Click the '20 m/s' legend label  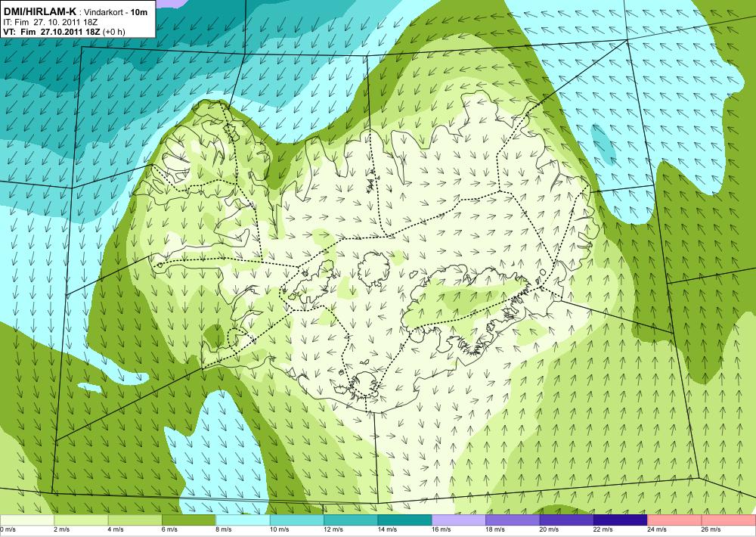pos(549,529)
